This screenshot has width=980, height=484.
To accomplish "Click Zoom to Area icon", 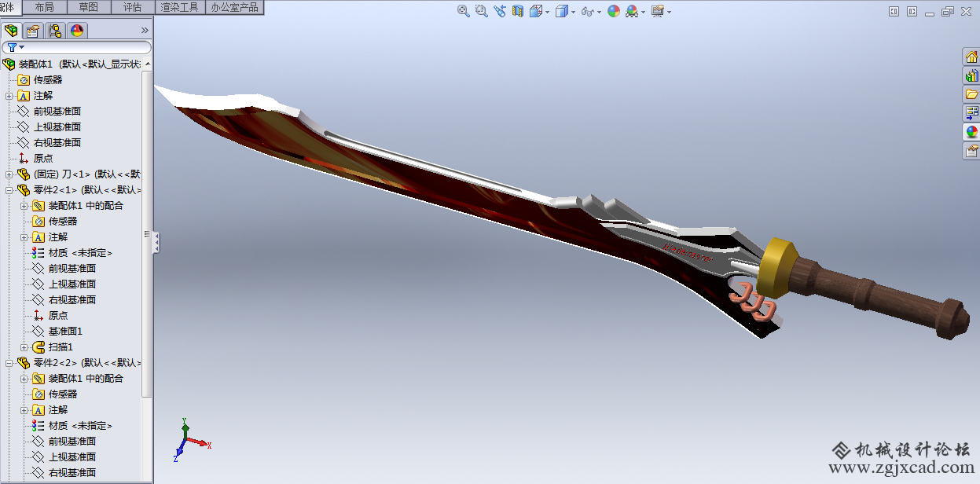I will pyautogui.click(x=481, y=11).
